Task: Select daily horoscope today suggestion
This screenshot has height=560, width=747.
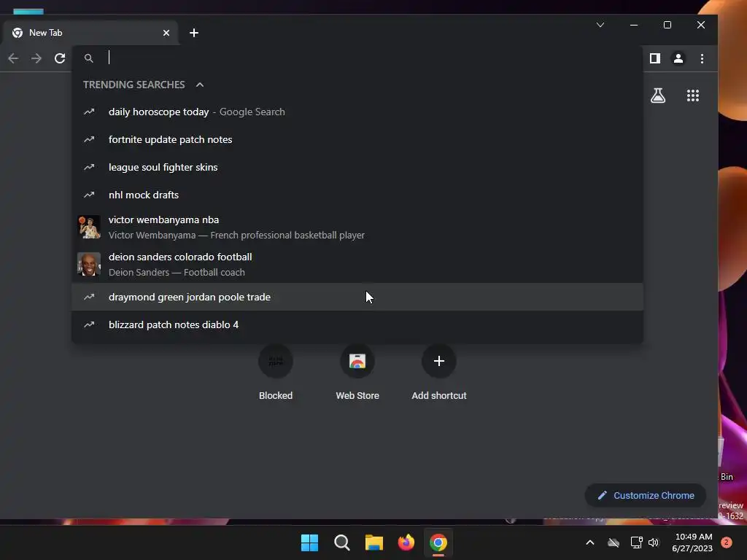Action: pos(357,112)
